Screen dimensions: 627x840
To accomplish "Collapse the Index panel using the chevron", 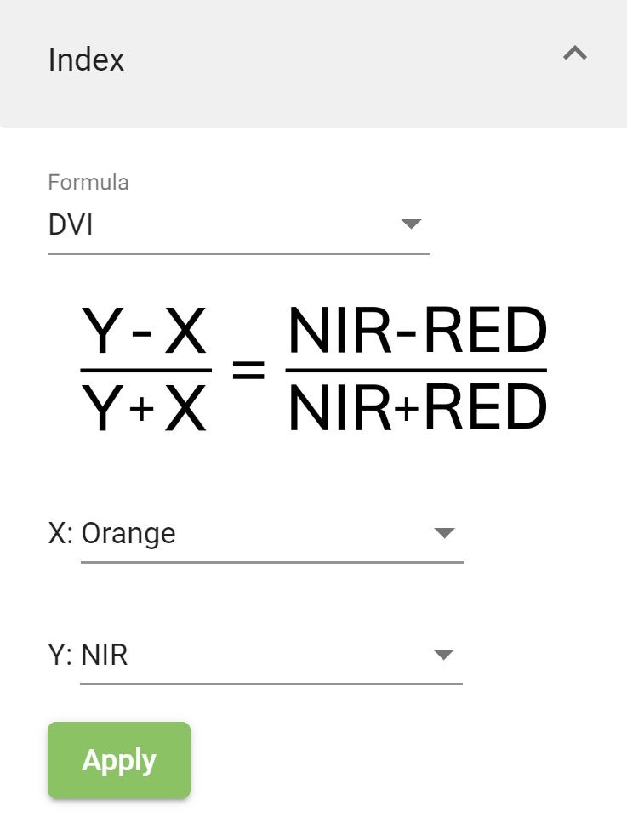I will [575, 53].
